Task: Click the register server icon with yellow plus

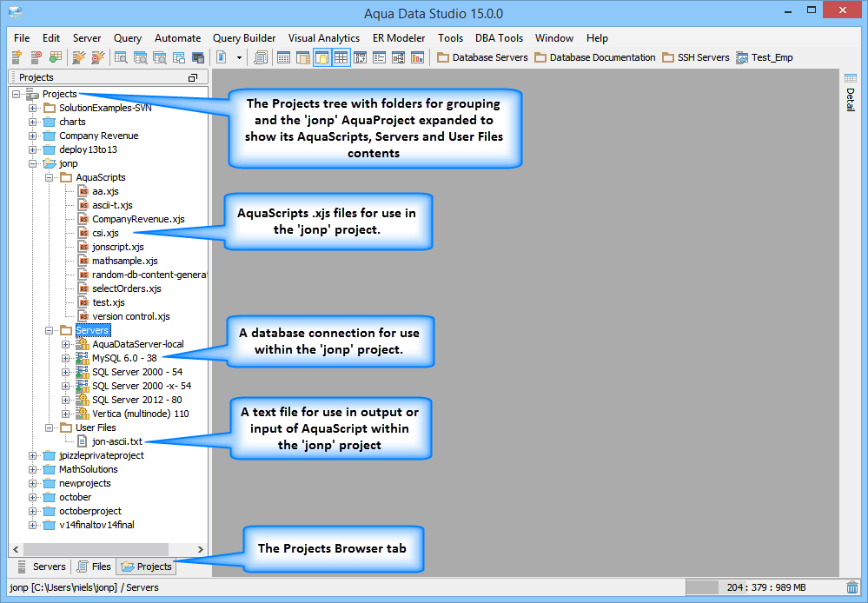Action: [x=17, y=57]
